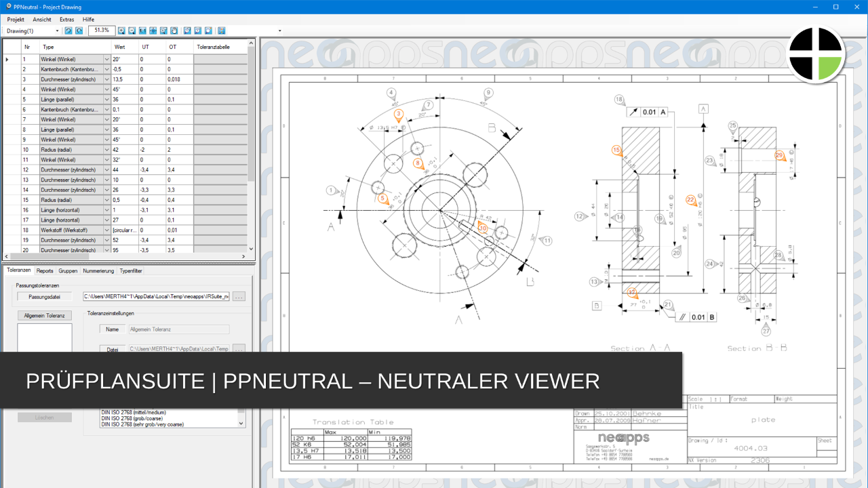Click the table's vertical scrollbar
868x488 pixels.
[251, 115]
